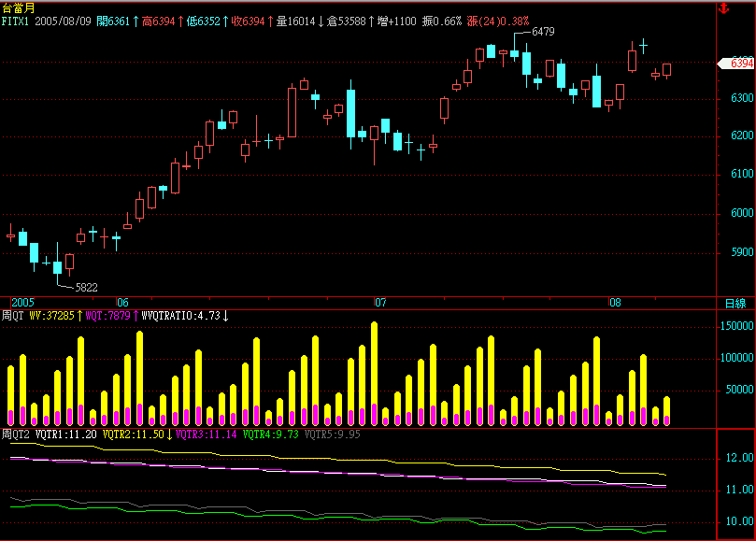The image size is (756, 541).
Task: Click the 08 month marker on timeline
Action: pyautogui.click(x=615, y=303)
